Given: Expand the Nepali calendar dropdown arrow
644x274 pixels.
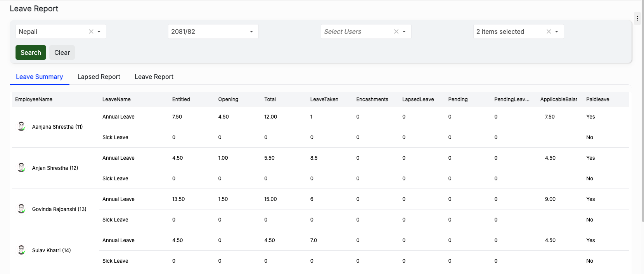Looking at the screenshot, I should coord(99,31).
